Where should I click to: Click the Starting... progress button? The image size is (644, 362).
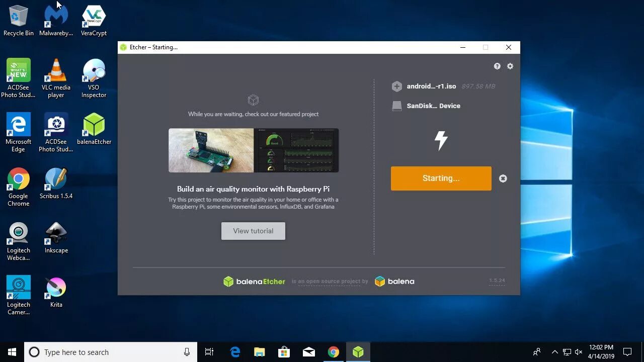(x=441, y=178)
